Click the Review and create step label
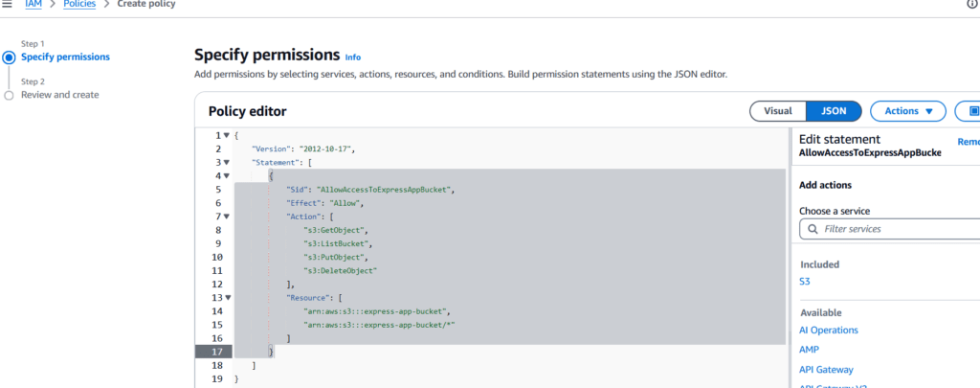Viewport: 980px width, 388px height. 60,95
